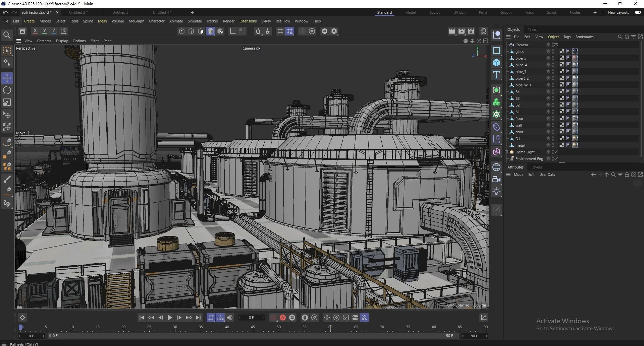
Task: Activate the Live Selection tool
Action: pos(7,51)
